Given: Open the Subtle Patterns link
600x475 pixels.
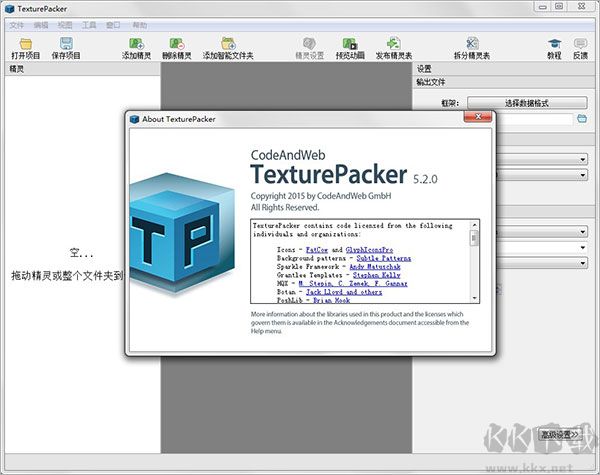Looking at the screenshot, I should (x=384, y=258).
